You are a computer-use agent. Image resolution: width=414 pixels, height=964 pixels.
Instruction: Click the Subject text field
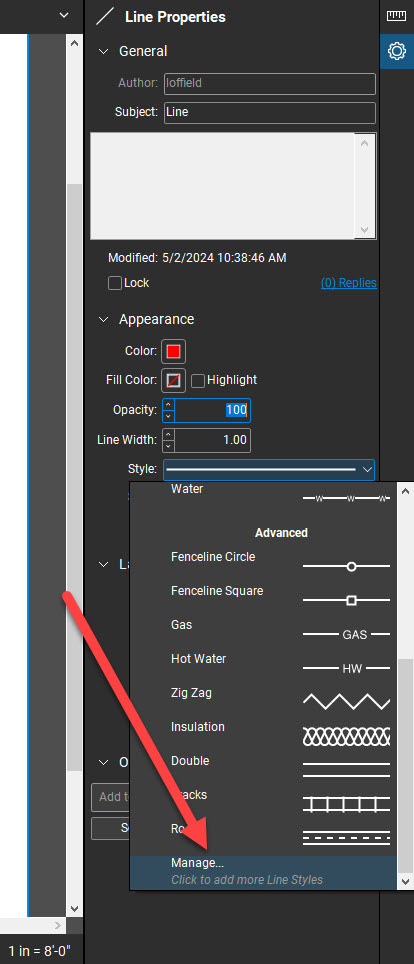[269, 113]
